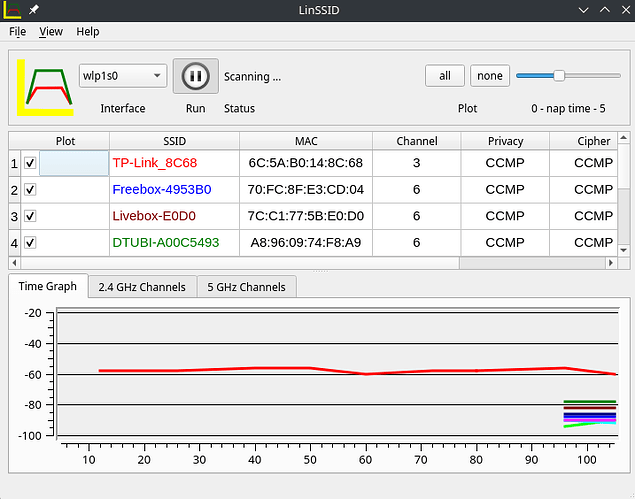Maximize the LinSSID window
The width and height of the screenshot is (635, 499).
coord(603,9)
